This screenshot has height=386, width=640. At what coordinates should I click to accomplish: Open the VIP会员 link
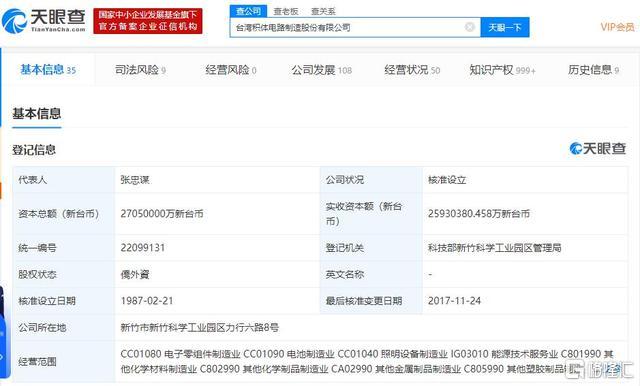pos(617,27)
